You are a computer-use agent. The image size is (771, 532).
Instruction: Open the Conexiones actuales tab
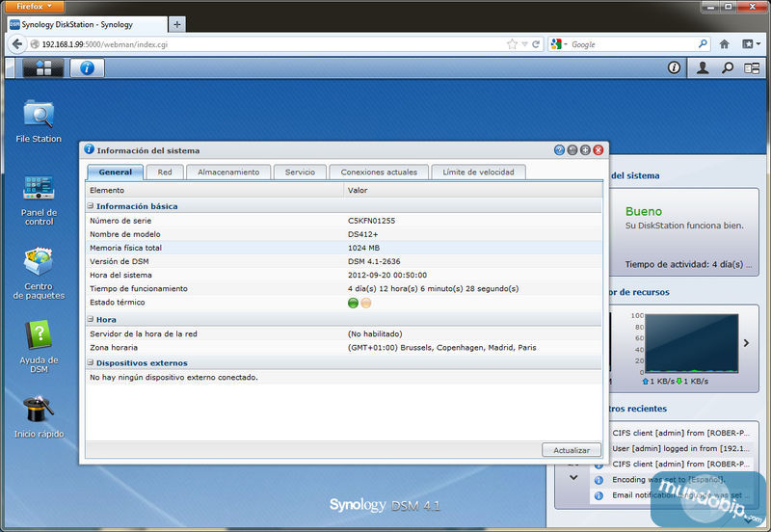[x=379, y=173]
